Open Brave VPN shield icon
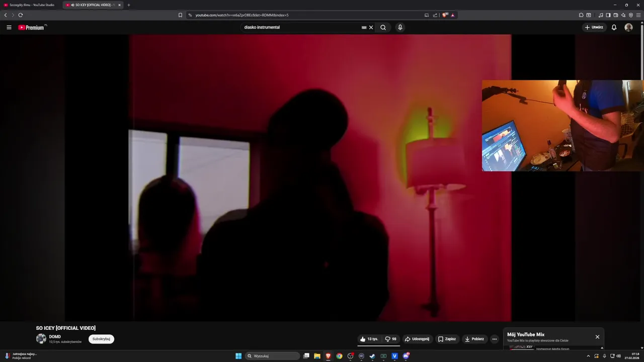Viewport: 644px width, 362px height. click(631, 15)
